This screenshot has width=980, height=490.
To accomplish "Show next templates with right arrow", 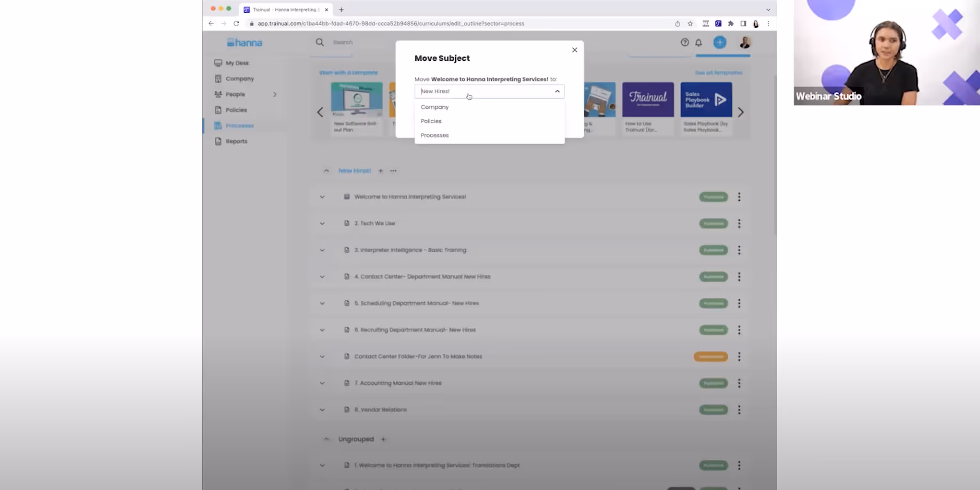I will click(741, 112).
